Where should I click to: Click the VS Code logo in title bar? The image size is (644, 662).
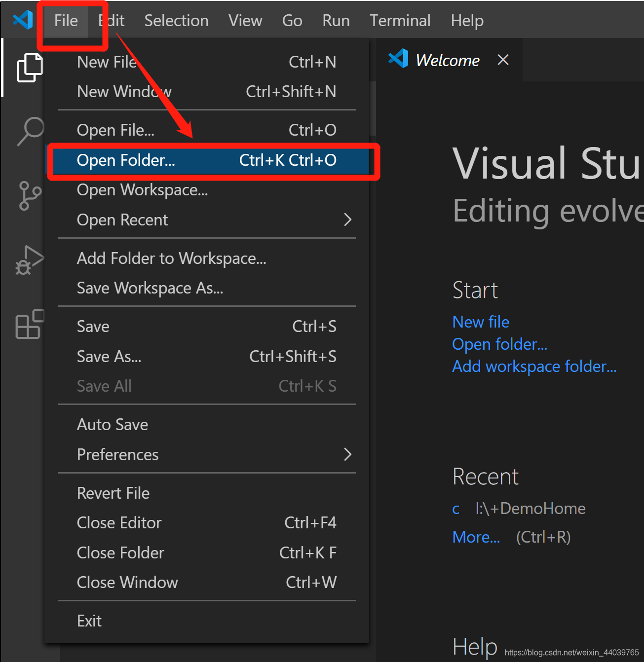[x=23, y=20]
